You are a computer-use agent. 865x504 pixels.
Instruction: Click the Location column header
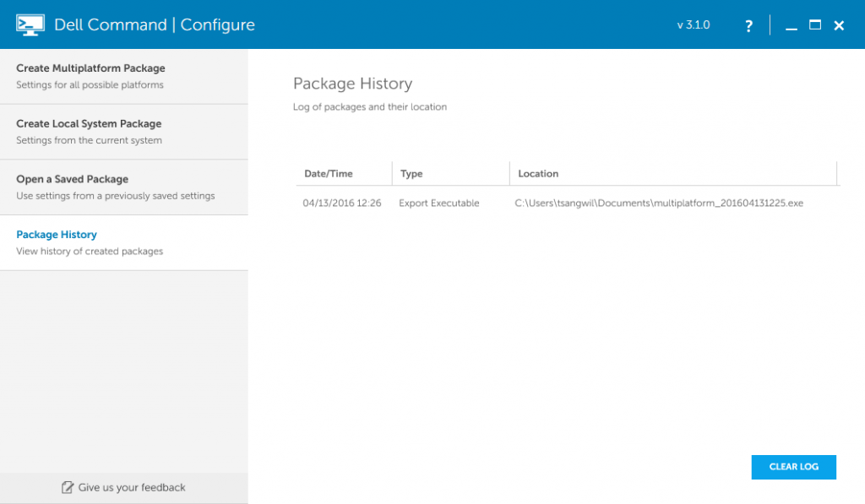point(538,174)
